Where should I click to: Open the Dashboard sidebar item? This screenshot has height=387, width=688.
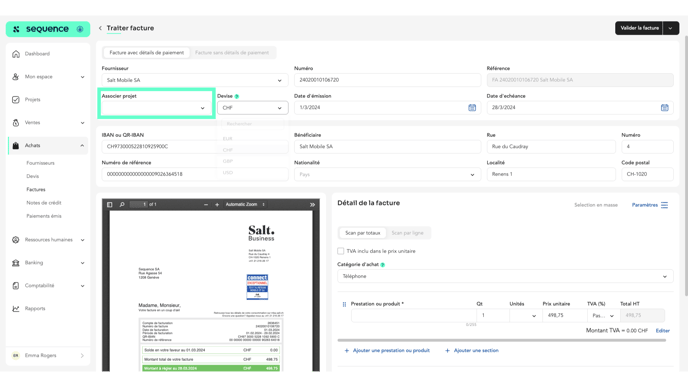tap(37, 54)
